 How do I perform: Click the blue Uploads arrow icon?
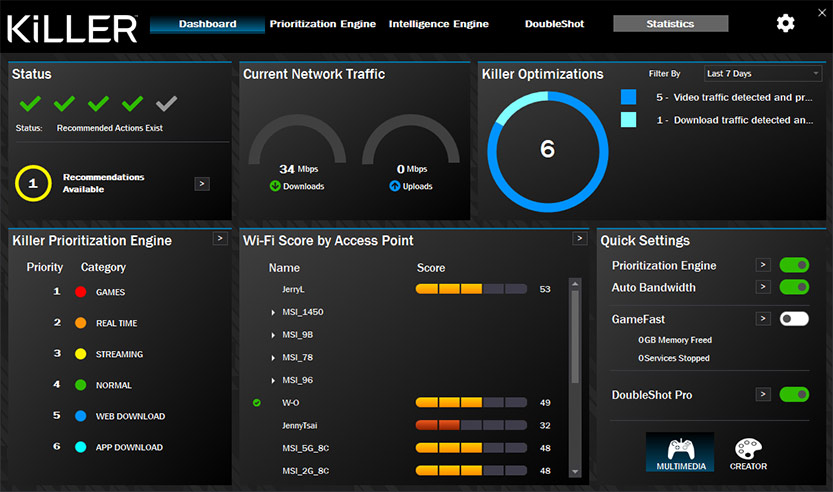(x=395, y=186)
